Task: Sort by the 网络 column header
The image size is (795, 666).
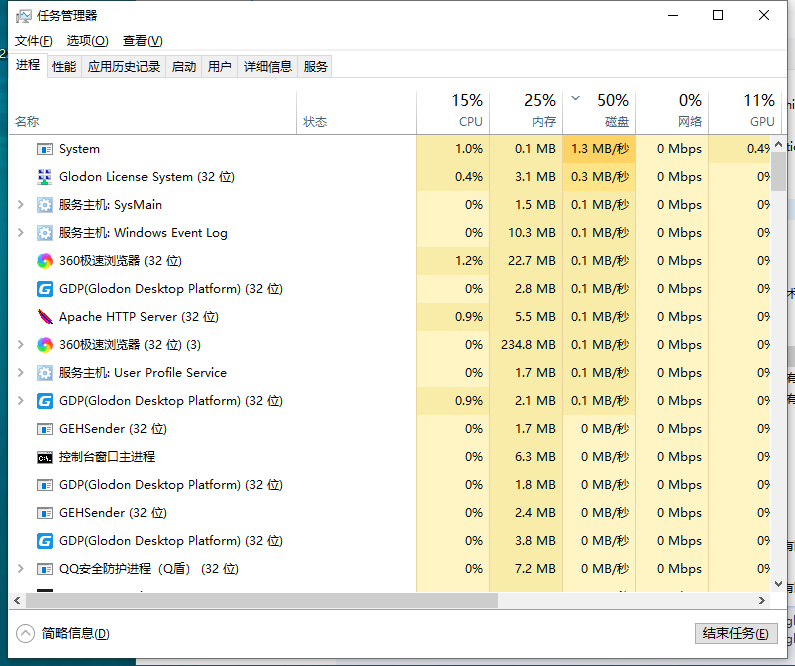Action: point(672,113)
